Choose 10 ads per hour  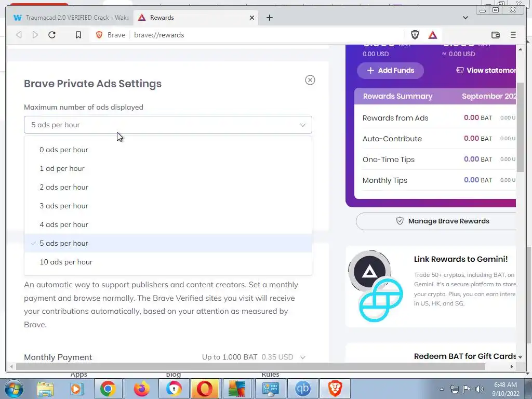[168, 262]
